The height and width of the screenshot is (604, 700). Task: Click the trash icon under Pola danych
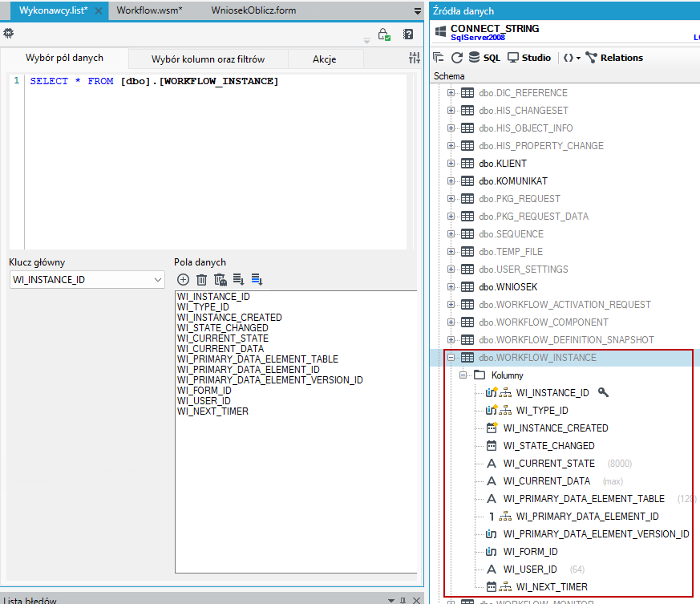tap(202, 280)
